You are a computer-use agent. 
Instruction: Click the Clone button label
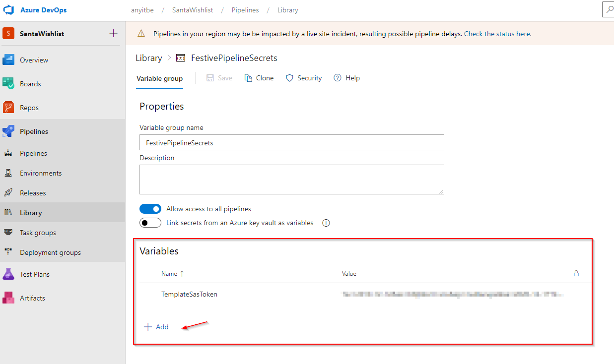coord(265,78)
